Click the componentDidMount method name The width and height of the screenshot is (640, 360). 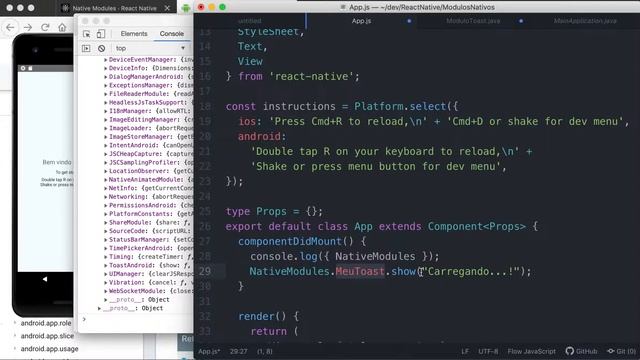point(290,242)
